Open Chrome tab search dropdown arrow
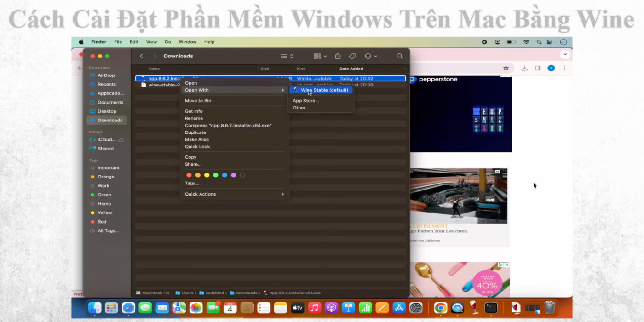Screen dimensions: 644x322 pos(565,54)
